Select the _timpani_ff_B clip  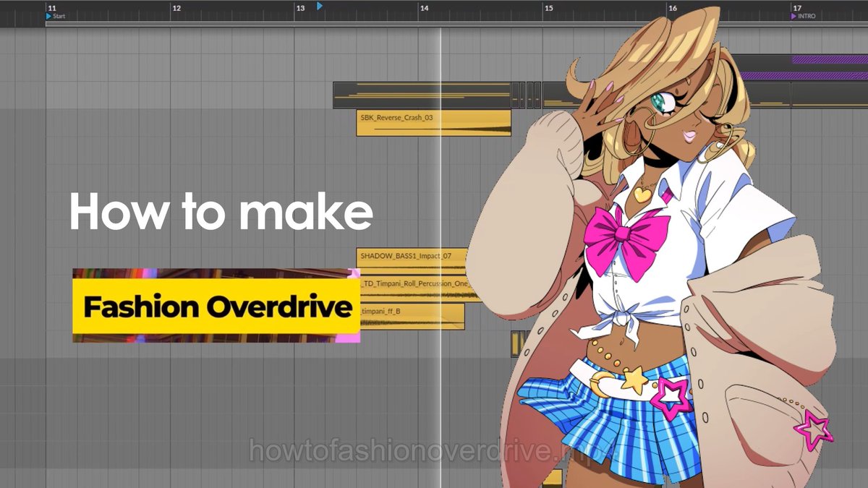[412, 317]
